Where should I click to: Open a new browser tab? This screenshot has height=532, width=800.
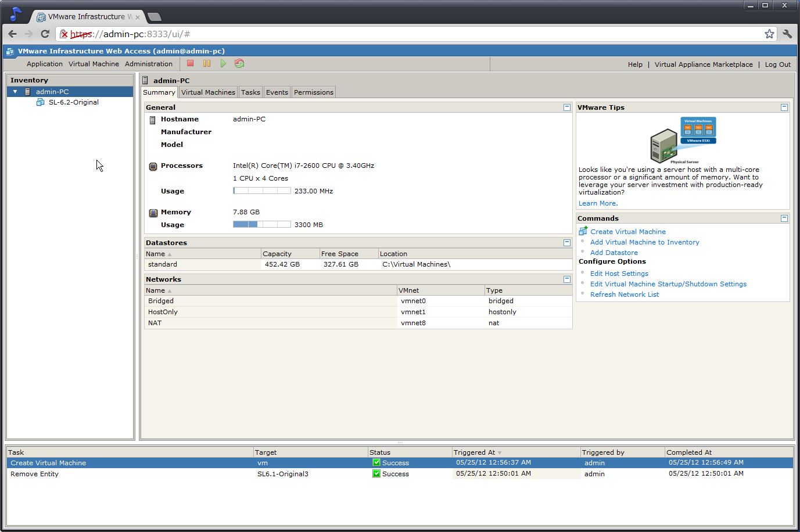pyautogui.click(x=155, y=17)
